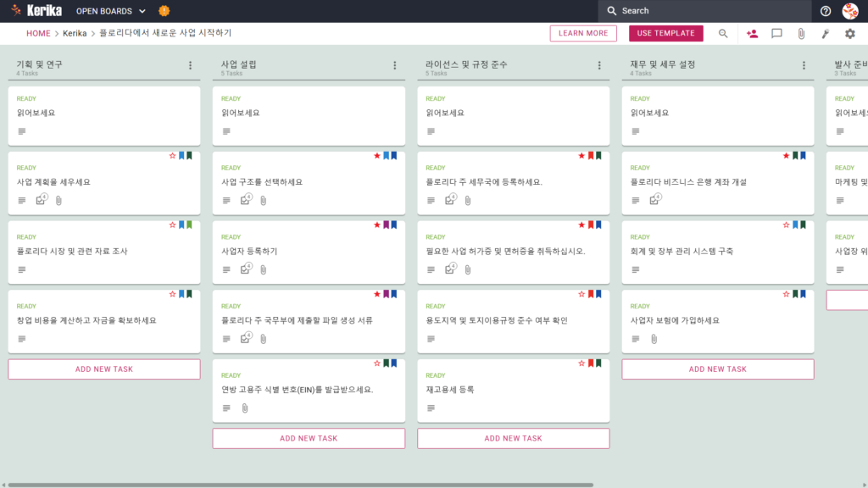Open column menu for 라이선스 및 규정 준수
This screenshot has width=868, height=488.
(x=599, y=65)
